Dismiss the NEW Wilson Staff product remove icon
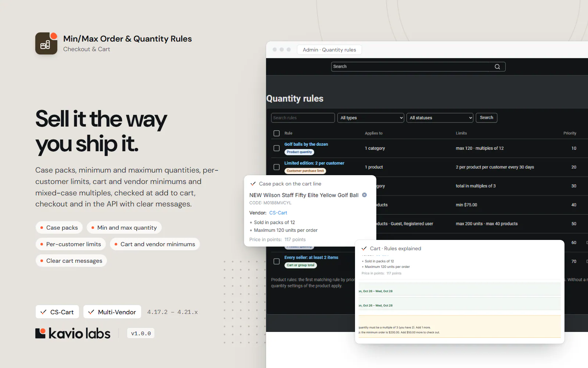Viewport: 588px width, 368px height. [364, 195]
